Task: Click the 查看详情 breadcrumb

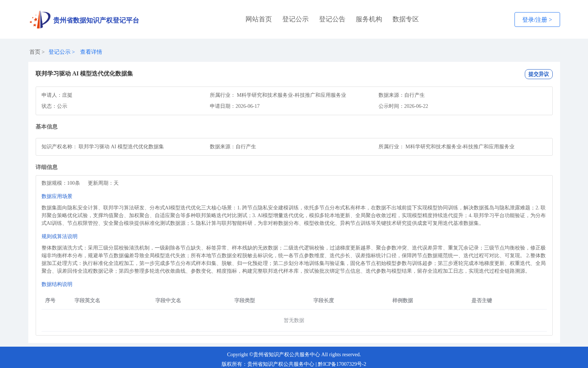Action: point(91,52)
